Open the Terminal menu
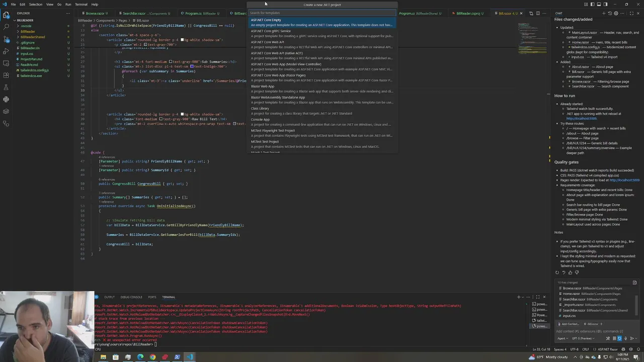 81,5
